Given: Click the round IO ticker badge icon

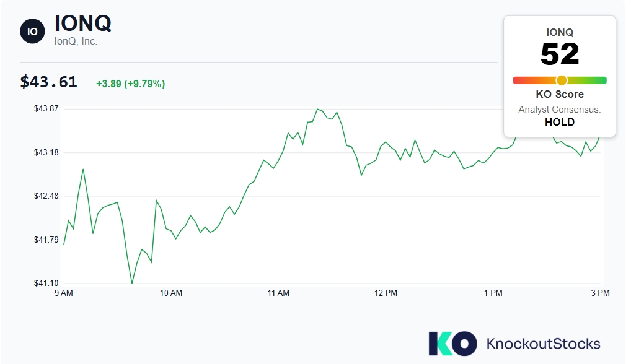Looking at the screenshot, I should (32, 32).
